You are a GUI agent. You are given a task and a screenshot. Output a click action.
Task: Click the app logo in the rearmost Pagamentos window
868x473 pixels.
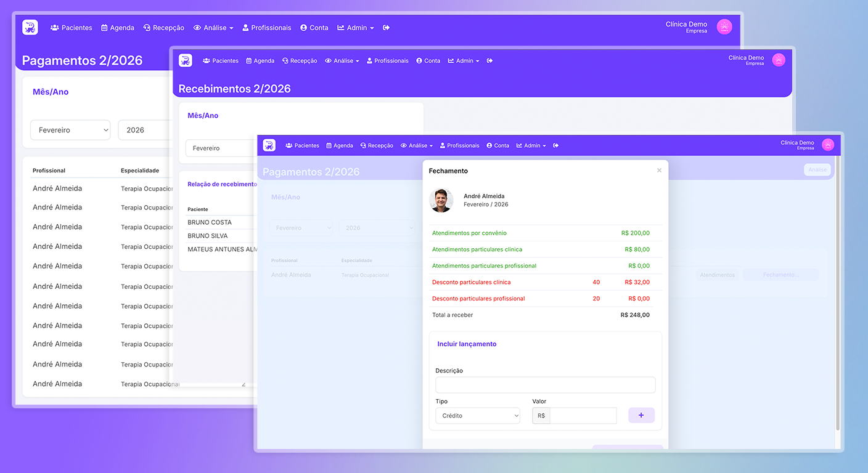30,28
